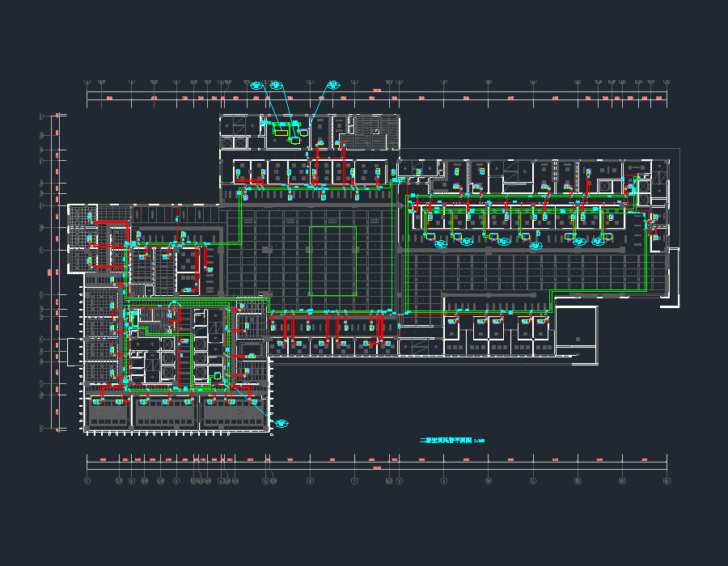Click the green rectangle in the central hall
The height and width of the screenshot is (566, 728).
point(333,261)
